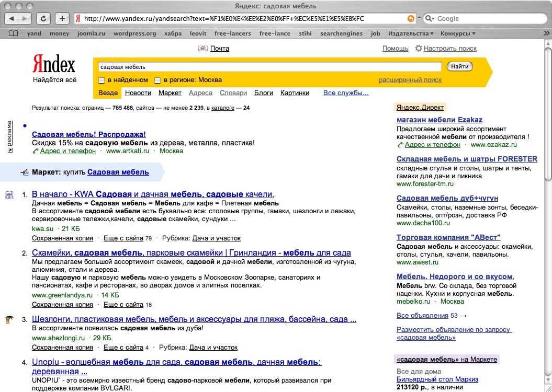Click the Yandex logo

point(54,65)
